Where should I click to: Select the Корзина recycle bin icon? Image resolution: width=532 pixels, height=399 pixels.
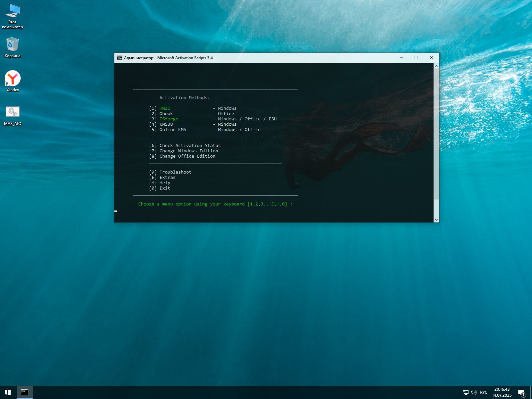point(13,47)
